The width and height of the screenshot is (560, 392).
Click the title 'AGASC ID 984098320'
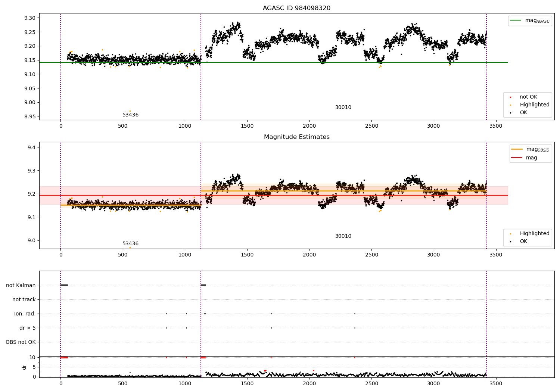pos(296,8)
